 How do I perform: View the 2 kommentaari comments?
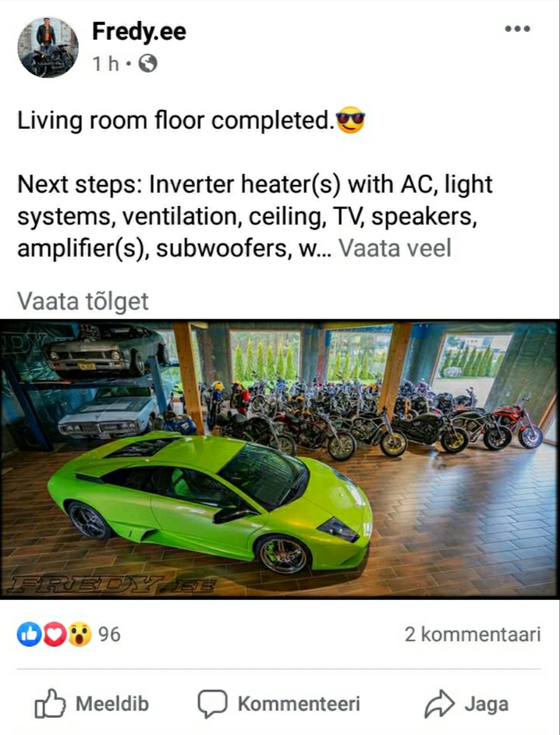coord(473,634)
